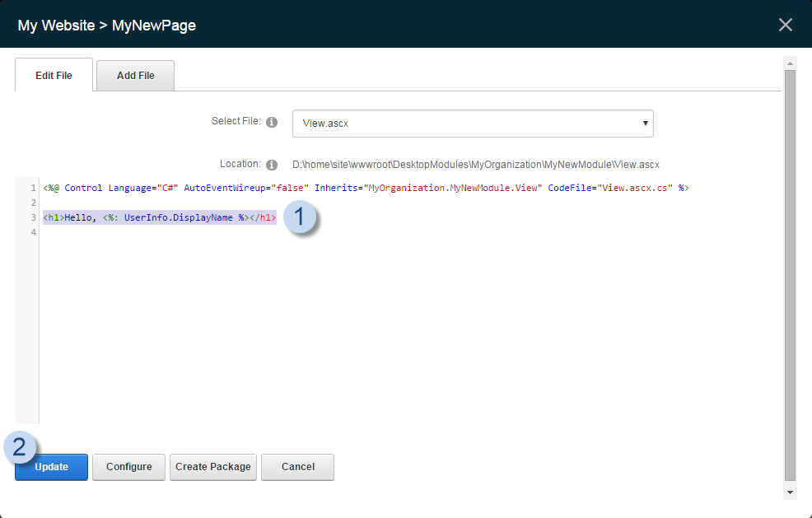
Task: Click the info icon beside Location
Action: click(272, 165)
